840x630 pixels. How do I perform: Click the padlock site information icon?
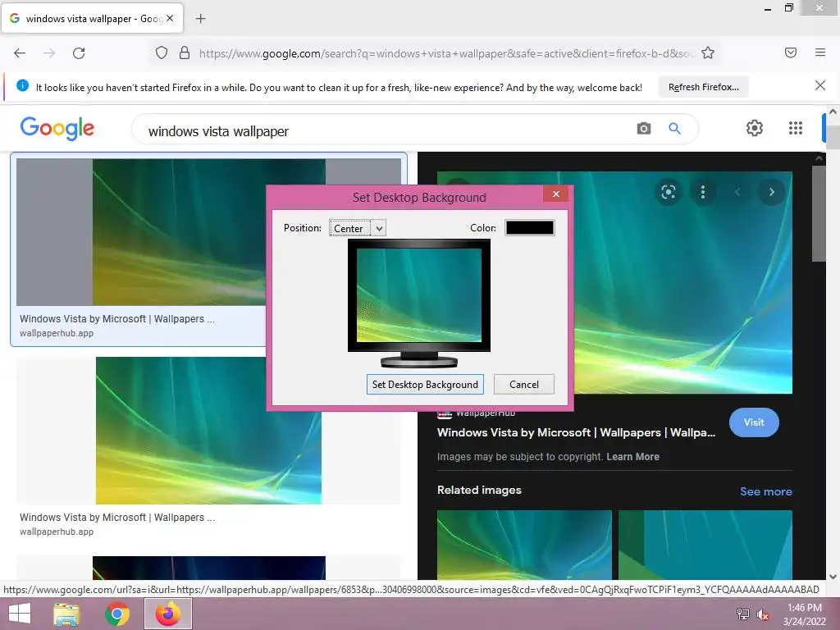(185, 52)
